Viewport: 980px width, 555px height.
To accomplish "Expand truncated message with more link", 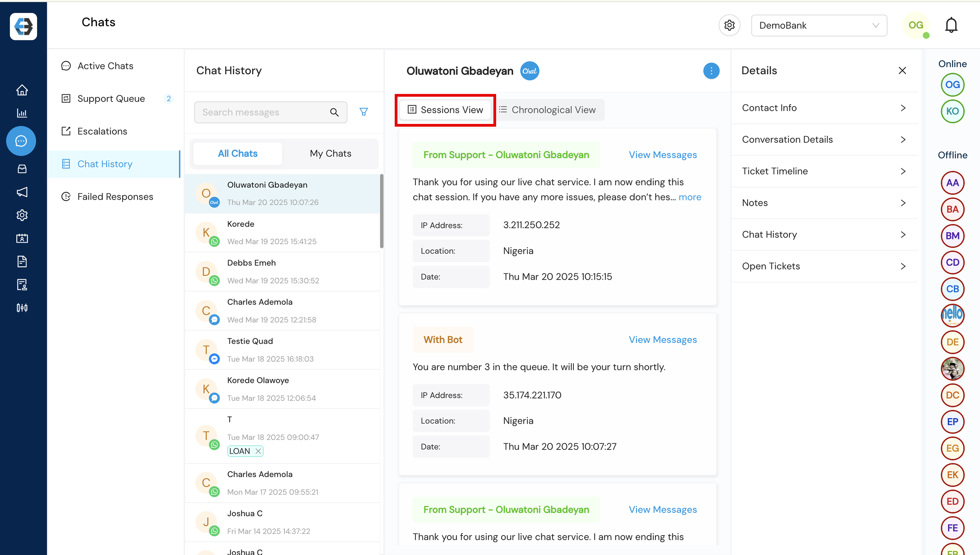I will pos(689,197).
